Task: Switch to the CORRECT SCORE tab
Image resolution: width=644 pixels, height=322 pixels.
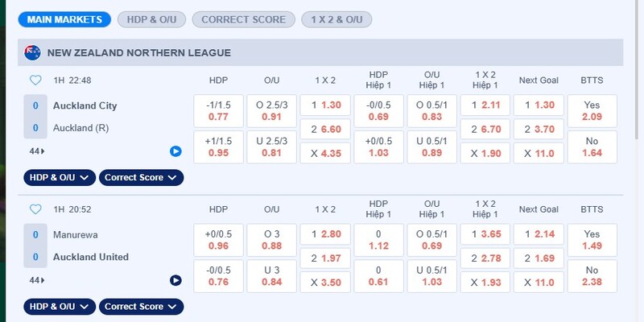Action: (243, 19)
